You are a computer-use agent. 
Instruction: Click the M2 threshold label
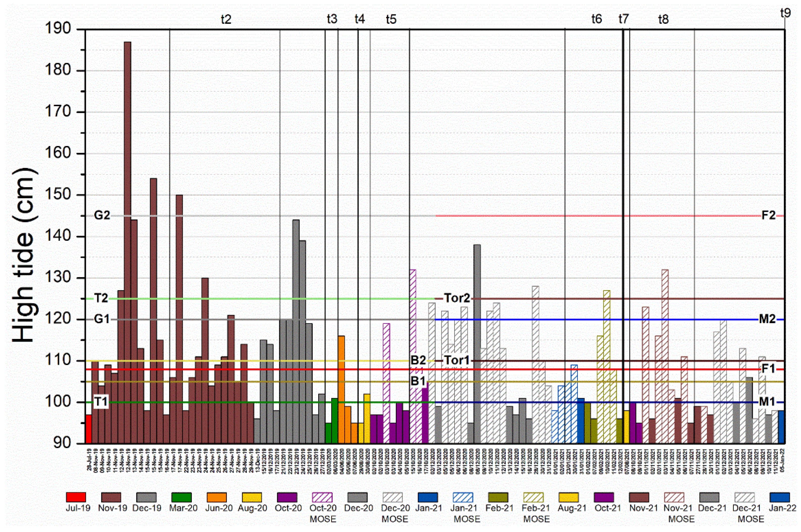tap(767, 319)
